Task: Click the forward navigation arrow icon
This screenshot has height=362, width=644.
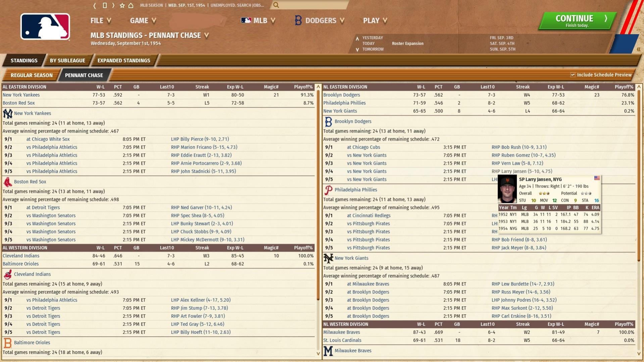Action: pyautogui.click(x=113, y=5)
